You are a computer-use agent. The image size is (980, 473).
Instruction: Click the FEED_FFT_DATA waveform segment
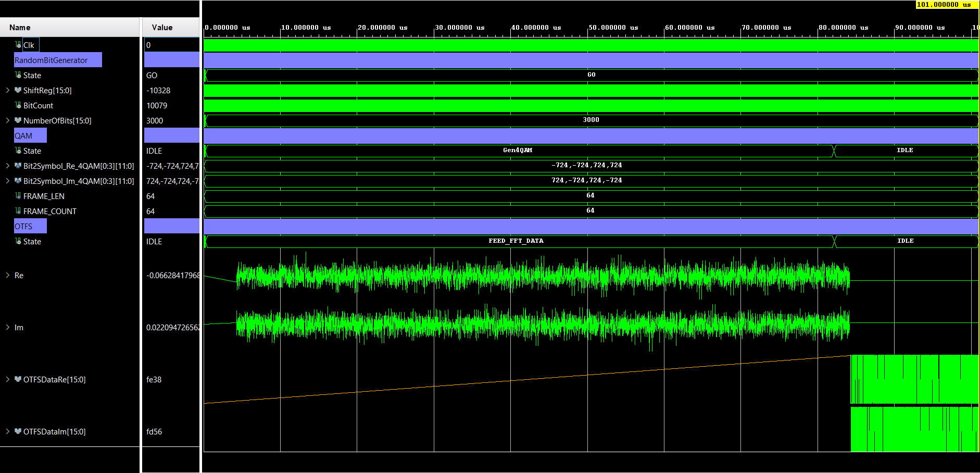coord(516,241)
